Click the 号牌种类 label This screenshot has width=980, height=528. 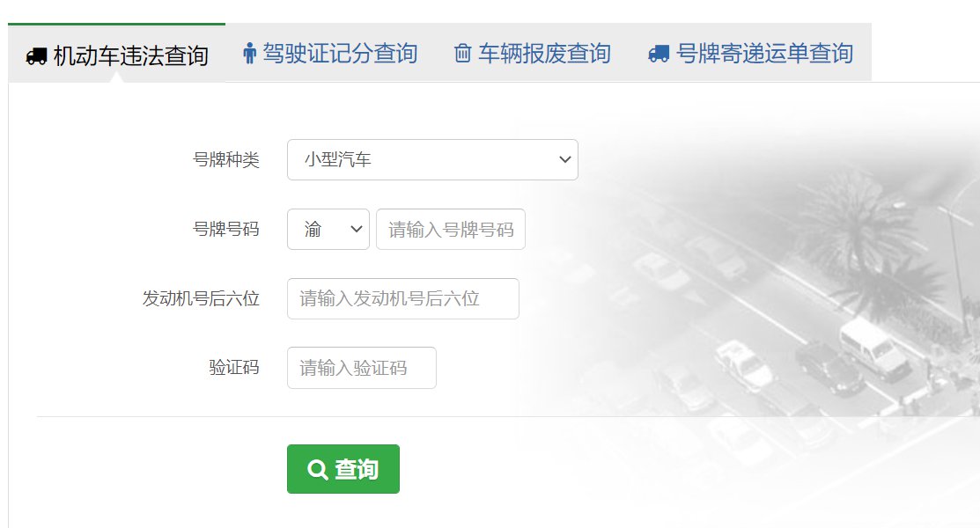point(225,160)
